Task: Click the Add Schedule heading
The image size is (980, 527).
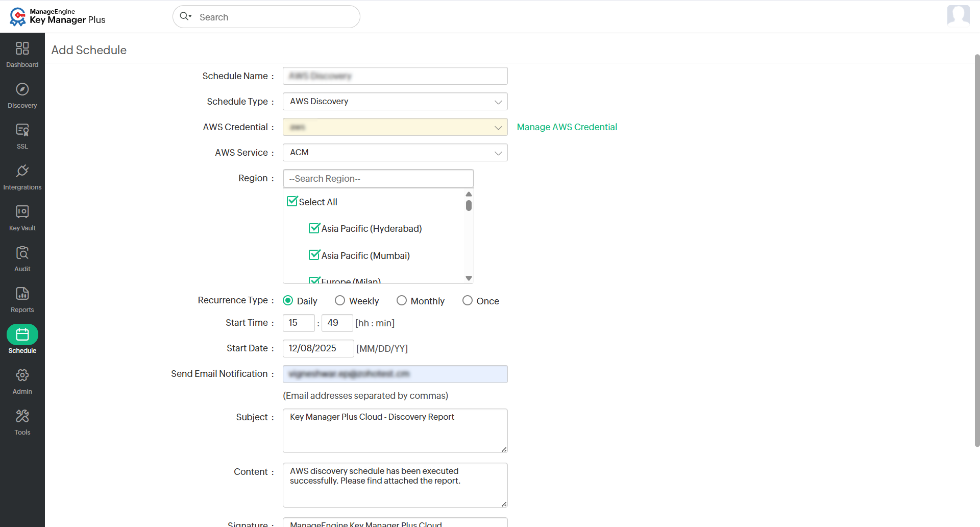Action: click(x=89, y=50)
